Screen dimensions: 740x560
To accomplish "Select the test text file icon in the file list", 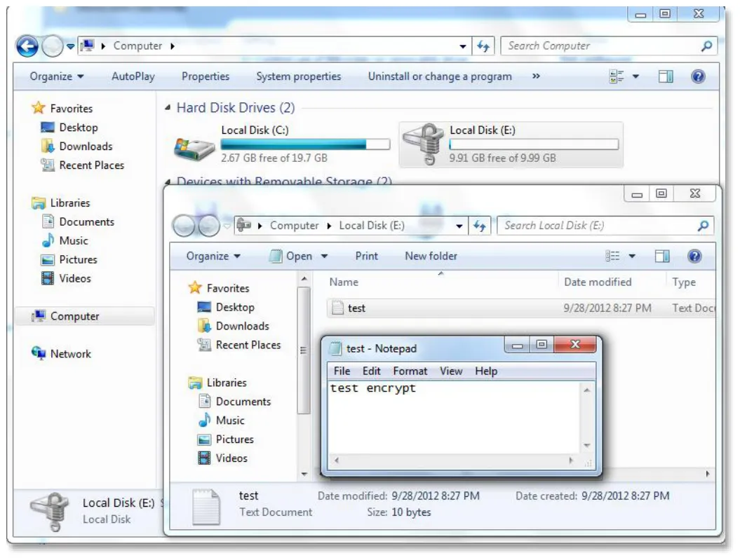I will (337, 308).
